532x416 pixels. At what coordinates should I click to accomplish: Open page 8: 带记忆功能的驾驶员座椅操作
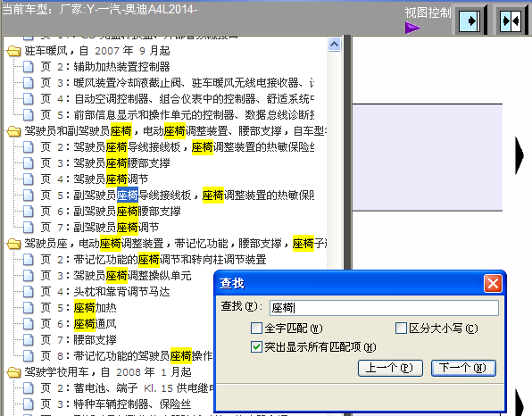[127, 356]
